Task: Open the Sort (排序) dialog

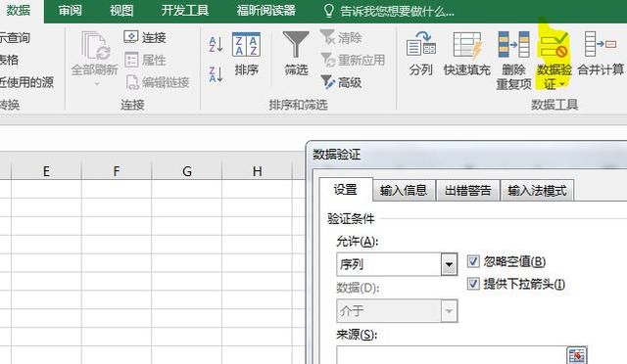Action: point(246,54)
